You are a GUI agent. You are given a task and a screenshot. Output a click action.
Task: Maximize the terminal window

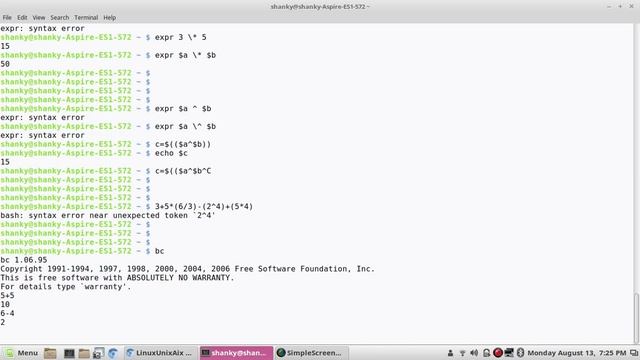(620, 7)
